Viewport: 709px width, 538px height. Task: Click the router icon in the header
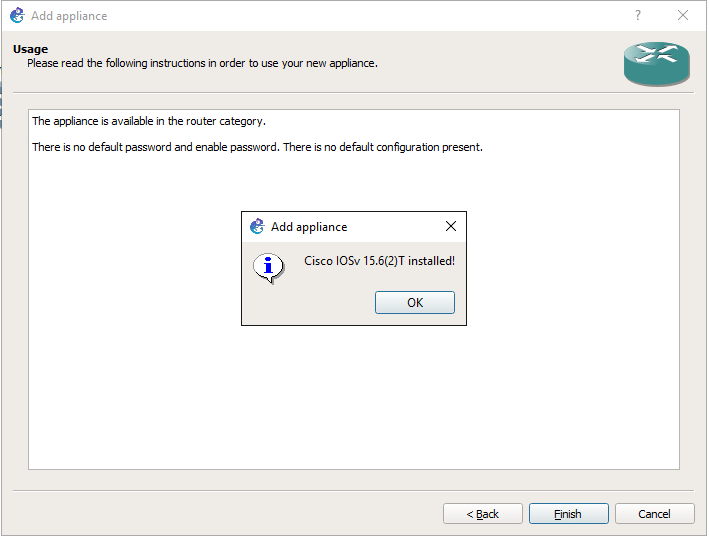(x=657, y=63)
